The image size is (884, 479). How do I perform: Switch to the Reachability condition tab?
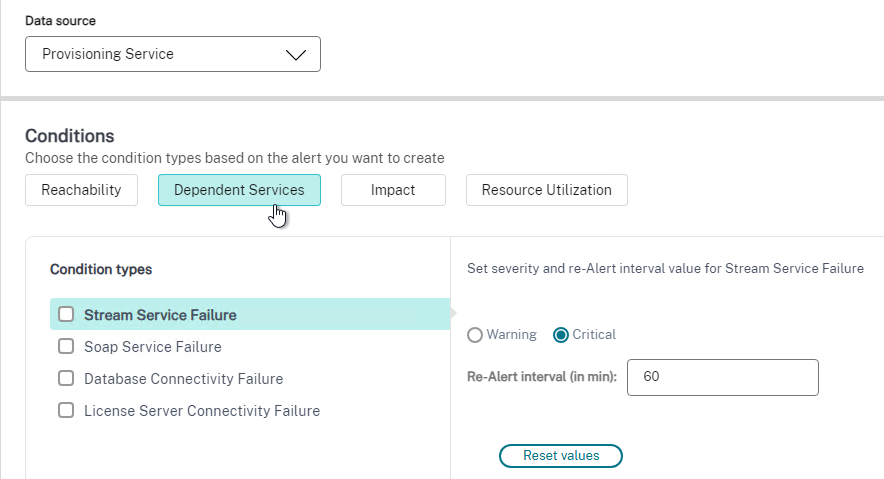pos(81,190)
